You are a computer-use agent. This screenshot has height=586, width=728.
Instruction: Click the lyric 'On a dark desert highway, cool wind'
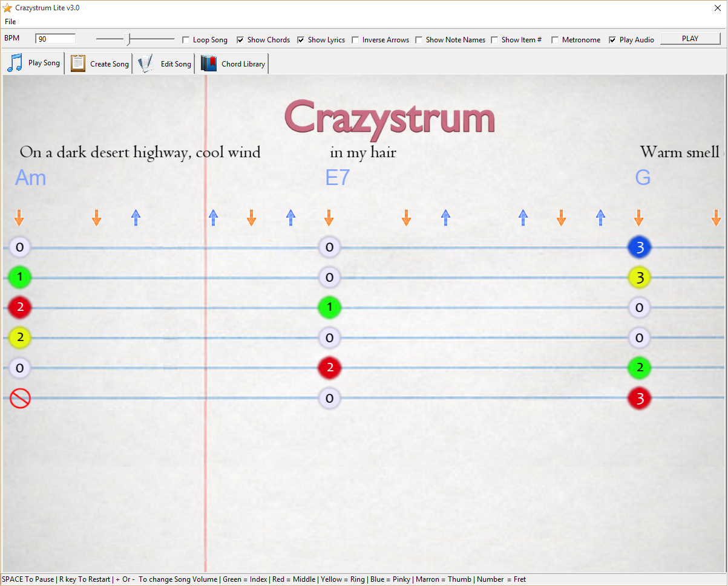click(140, 152)
